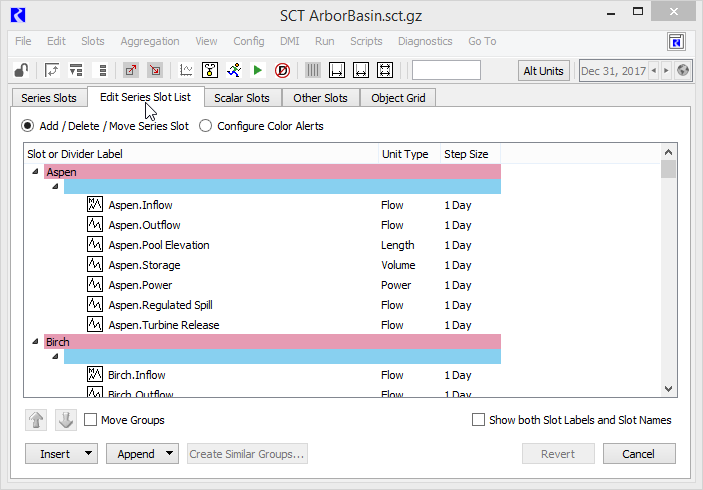The image size is (703, 490).
Task: Switch to the Scalar Slots tab
Action: point(242,98)
